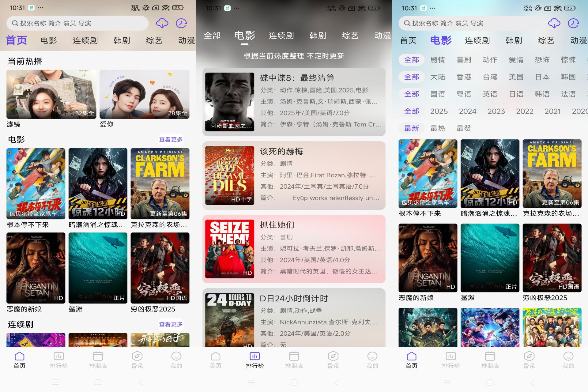Viewport: 588px width, 392px height.
Task: Open the 鲨滩 movie poster
Action: point(98,267)
